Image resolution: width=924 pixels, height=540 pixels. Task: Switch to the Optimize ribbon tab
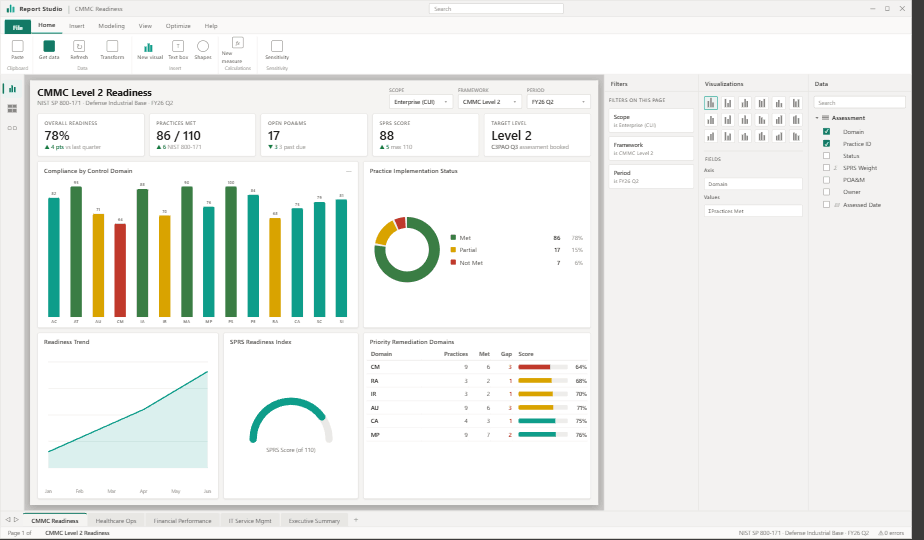[x=178, y=26]
